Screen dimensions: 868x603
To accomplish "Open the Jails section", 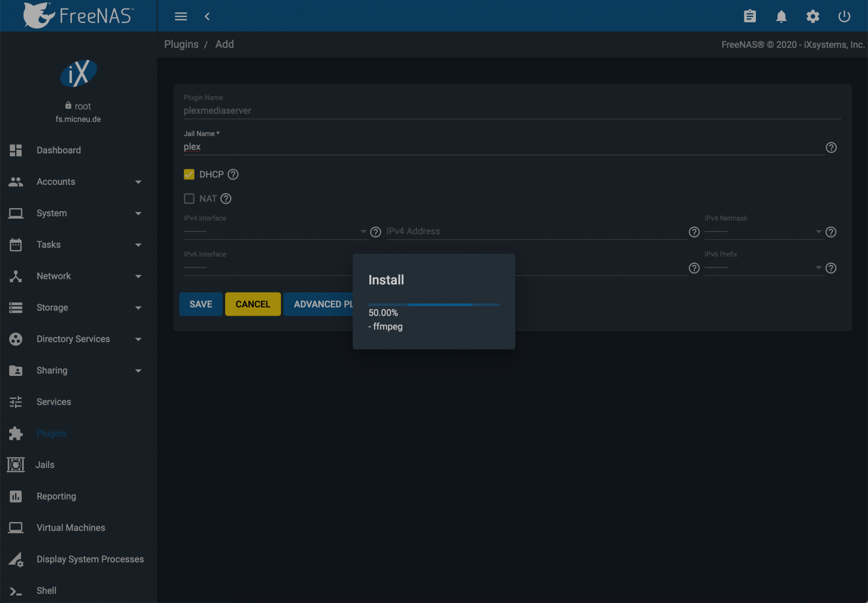I will pyautogui.click(x=45, y=465).
